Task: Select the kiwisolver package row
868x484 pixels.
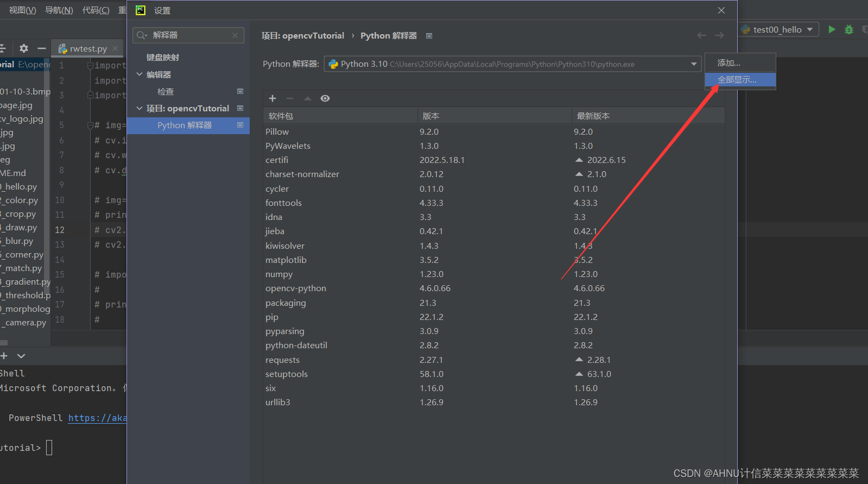Action: [494, 246]
